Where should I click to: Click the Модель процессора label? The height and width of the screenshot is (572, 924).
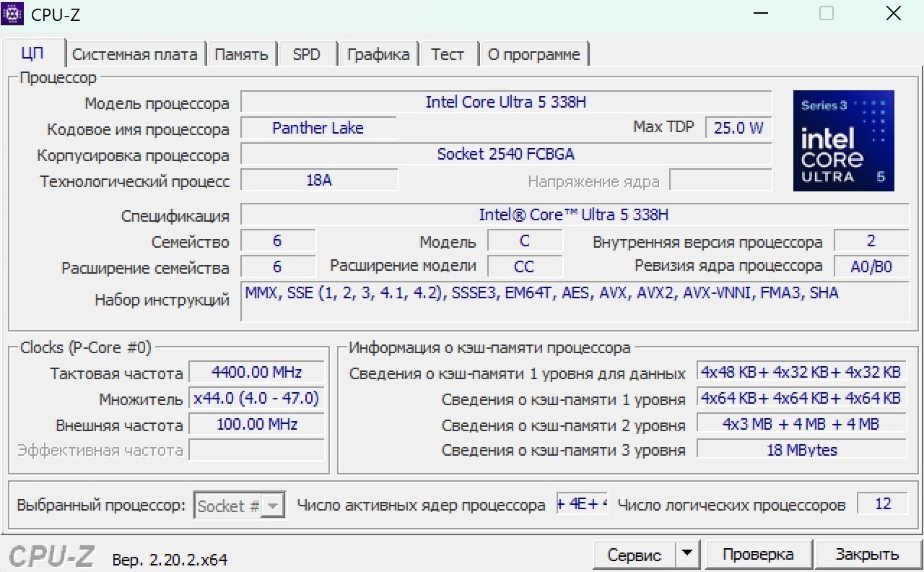[x=157, y=104]
